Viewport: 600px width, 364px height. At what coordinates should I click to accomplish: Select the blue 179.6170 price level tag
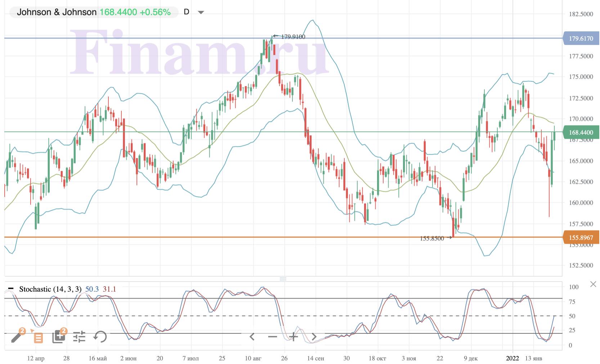[581, 38]
